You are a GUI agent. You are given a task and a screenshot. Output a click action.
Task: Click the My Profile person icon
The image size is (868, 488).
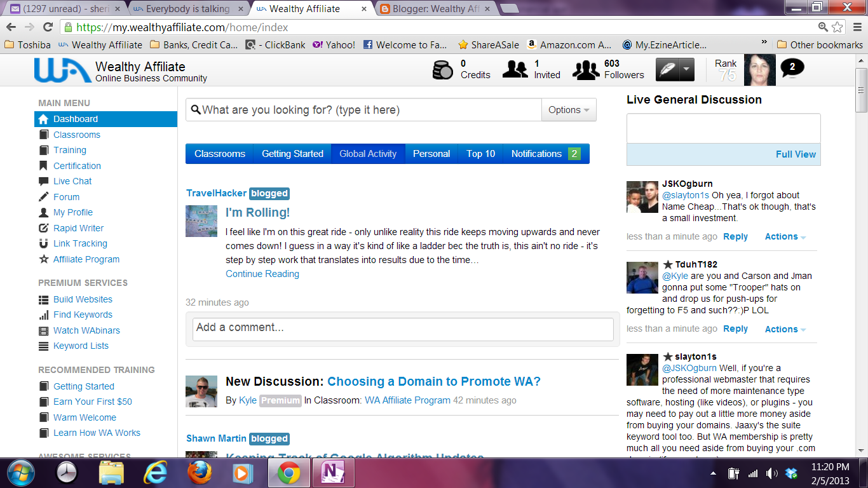tap(43, 213)
